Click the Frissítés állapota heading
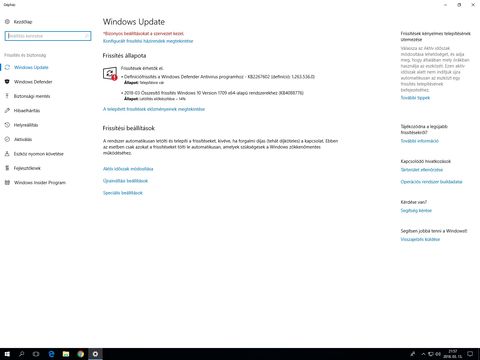Image resolution: width=480 pixels, height=360 pixels. (x=124, y=55)
